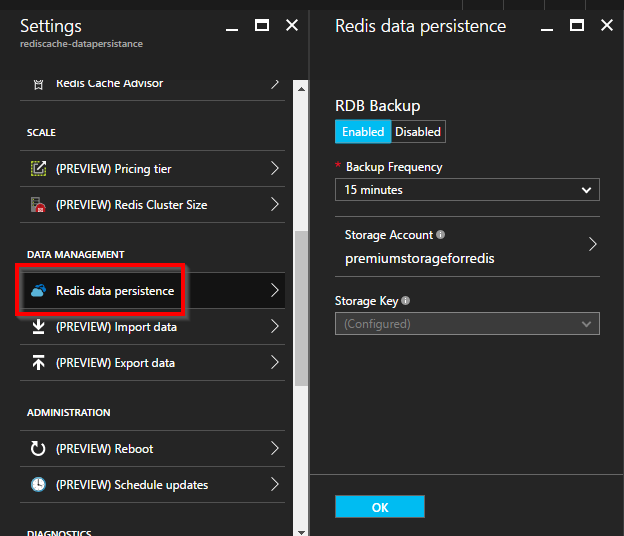Open the Export data menu item
624x536 pixels.
coord(150,363)
